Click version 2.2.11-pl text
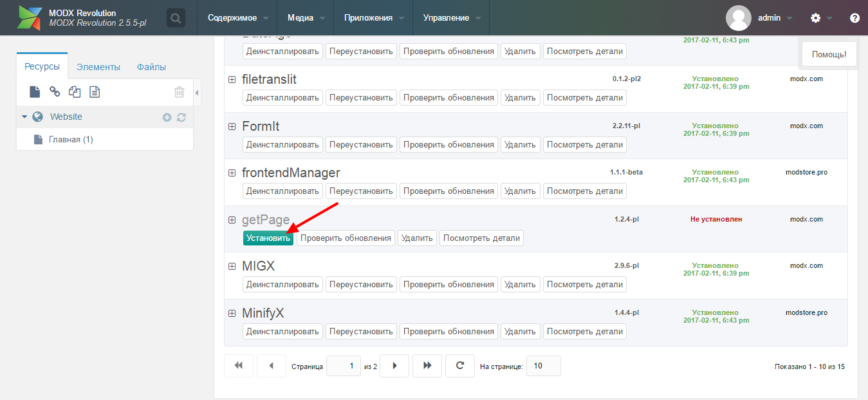This screenshot has height=400, width=868. coord(627,126)
